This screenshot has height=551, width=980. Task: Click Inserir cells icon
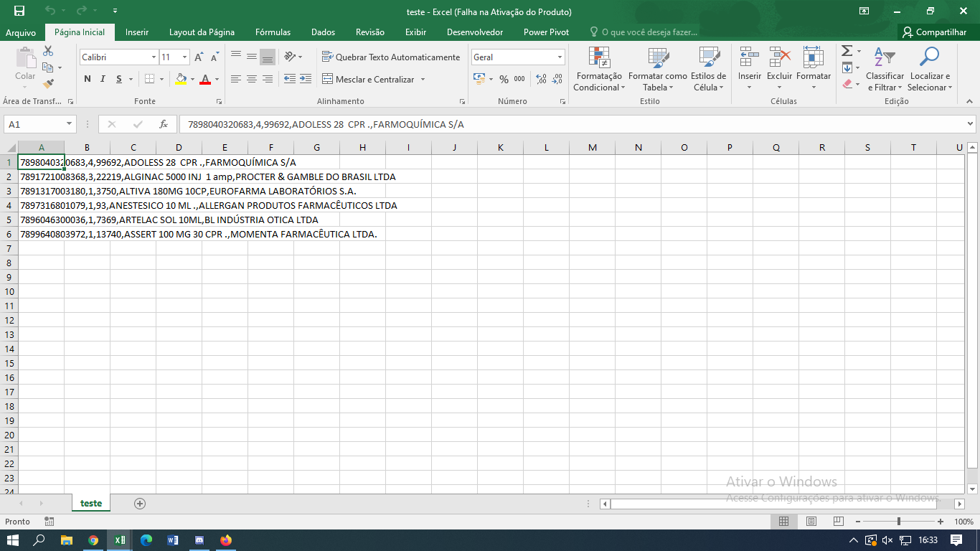click(750, 57)
